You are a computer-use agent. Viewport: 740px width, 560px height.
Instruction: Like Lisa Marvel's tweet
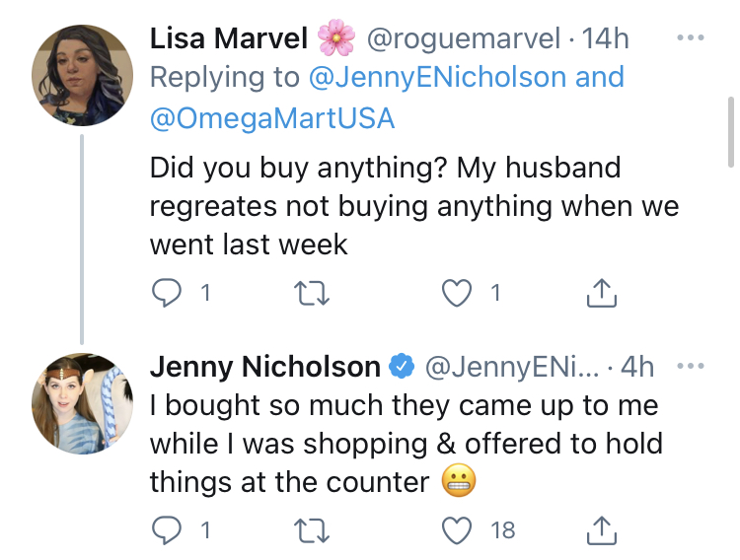pos(457,293)
